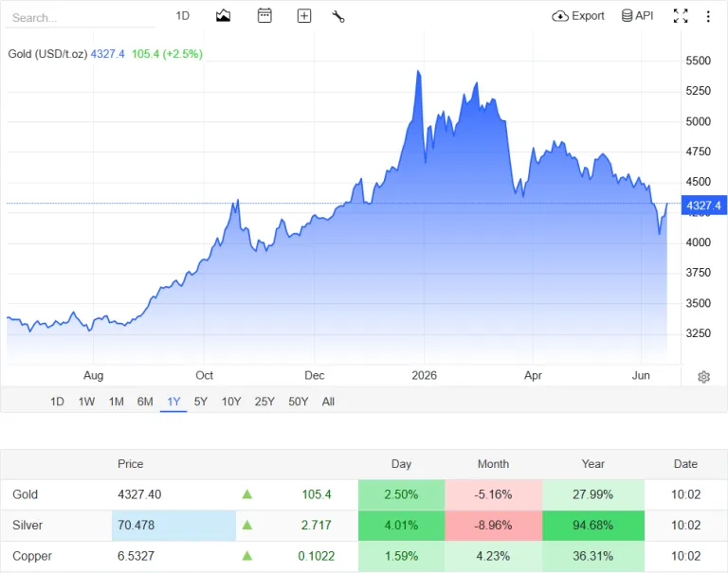Click Gold day change 2.50%
Image resolution: width=728 pixels, height=573 pixels.
tap(401, 494)
